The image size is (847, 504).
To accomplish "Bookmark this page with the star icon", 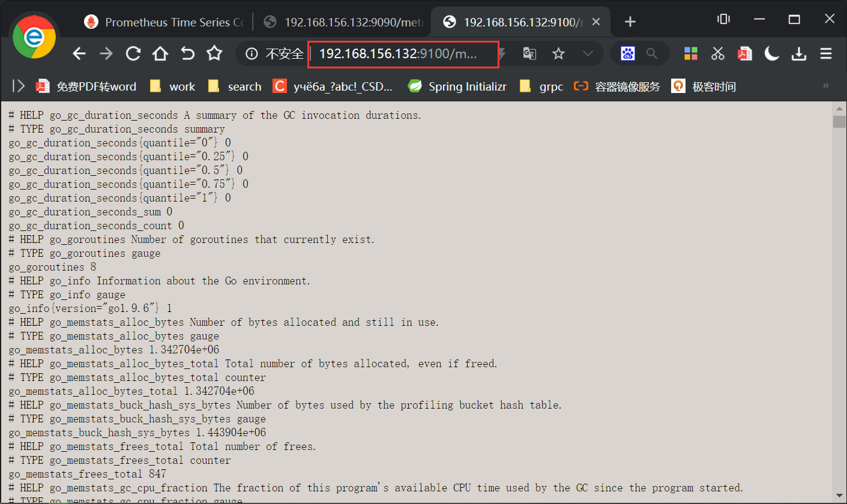I will pyautogui.click(x=558, y=53).
